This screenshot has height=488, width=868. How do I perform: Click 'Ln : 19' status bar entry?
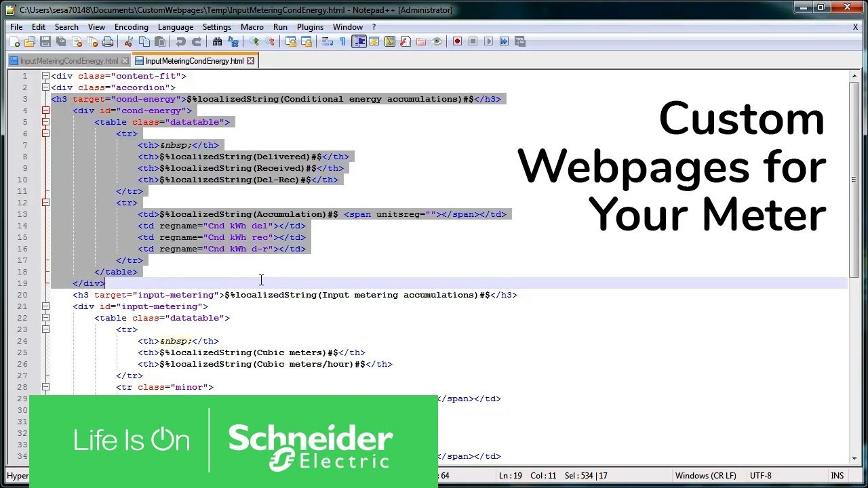point(510,476)
